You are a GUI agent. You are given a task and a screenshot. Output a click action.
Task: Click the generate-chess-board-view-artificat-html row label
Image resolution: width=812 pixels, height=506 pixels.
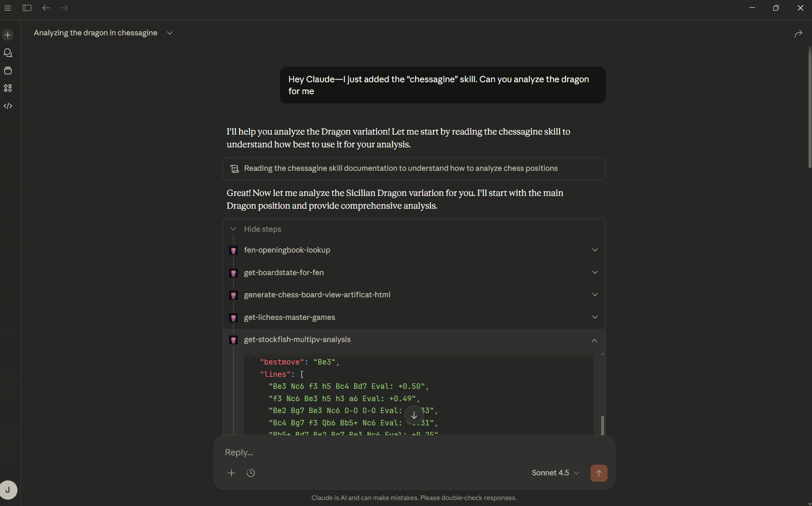(x=317, y=295)
